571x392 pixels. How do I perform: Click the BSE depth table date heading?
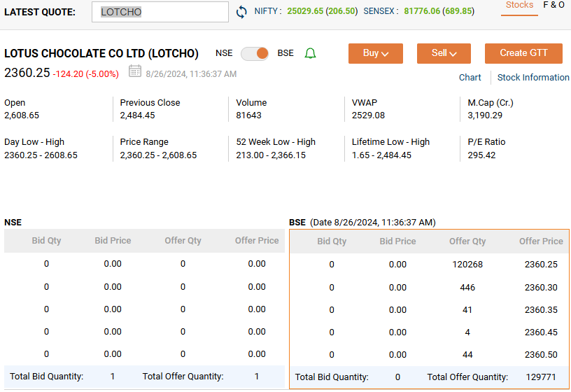(362, 222)
